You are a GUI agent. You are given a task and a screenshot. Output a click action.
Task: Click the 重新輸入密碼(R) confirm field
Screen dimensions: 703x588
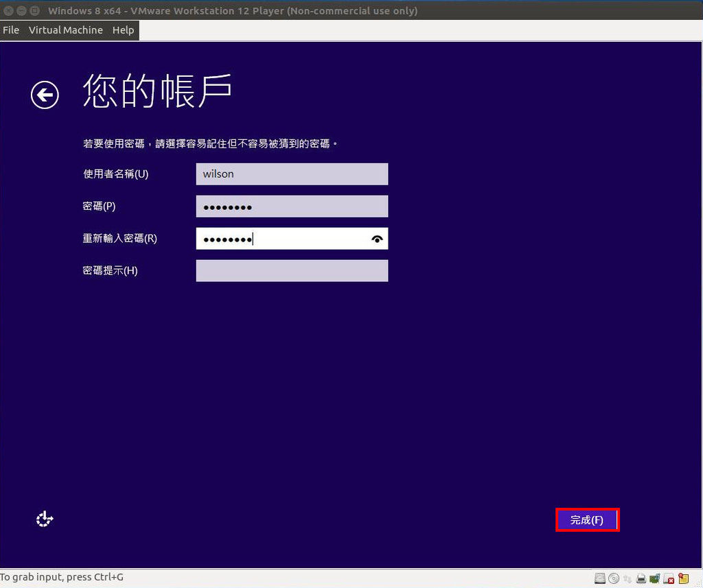[x=291, y=238]
